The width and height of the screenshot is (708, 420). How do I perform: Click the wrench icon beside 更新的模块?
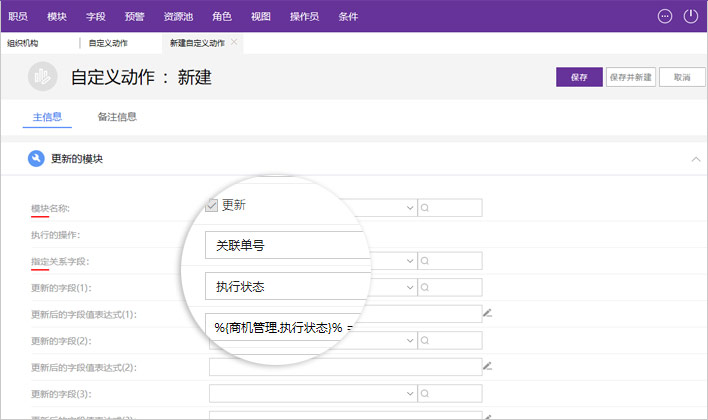36,158
